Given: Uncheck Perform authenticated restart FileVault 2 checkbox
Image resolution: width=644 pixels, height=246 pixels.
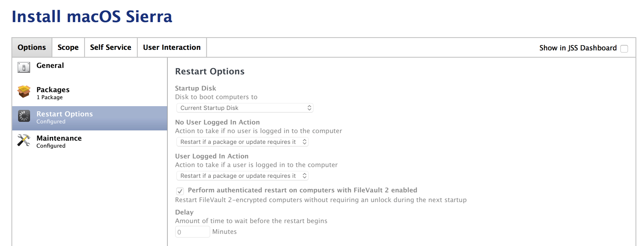Looking at the screenshot, I should click(180, 191).
